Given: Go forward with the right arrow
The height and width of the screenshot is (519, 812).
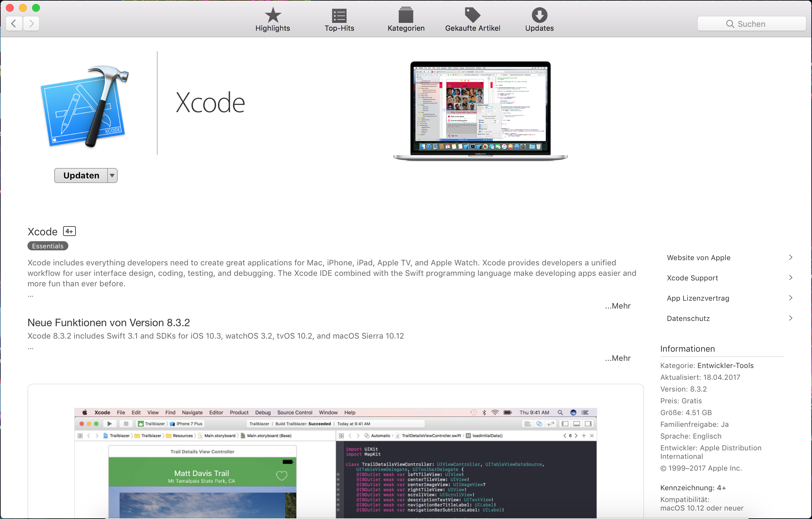Looking at the screenshot, I should (x=31, y=24).
